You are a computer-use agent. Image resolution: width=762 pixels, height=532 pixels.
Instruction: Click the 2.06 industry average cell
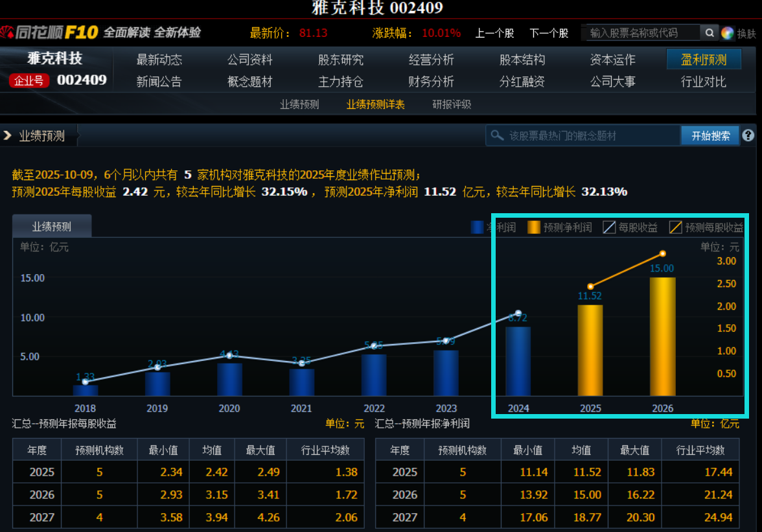pyautogui.click(x=325, y=518)
